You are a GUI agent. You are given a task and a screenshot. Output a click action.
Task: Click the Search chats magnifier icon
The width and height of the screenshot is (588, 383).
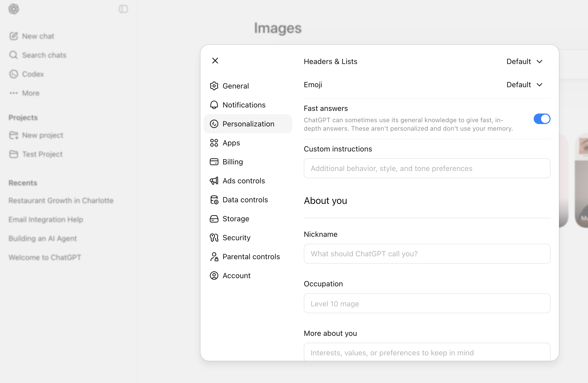[14, 55]
